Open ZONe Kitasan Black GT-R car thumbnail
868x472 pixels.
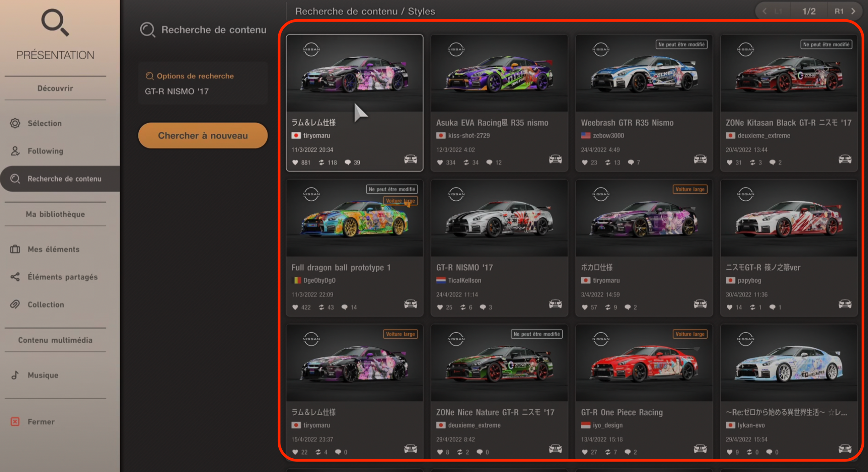click(789, 73)
